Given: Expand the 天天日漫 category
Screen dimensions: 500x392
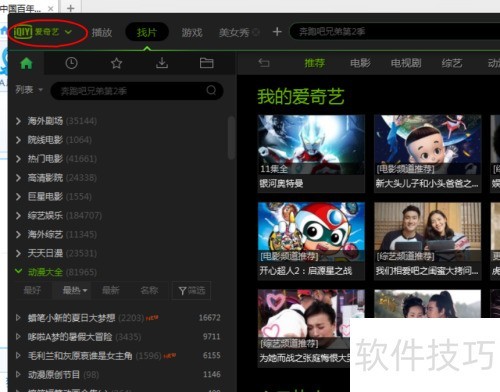Looking at the screenshot, I should coord(18,254).
